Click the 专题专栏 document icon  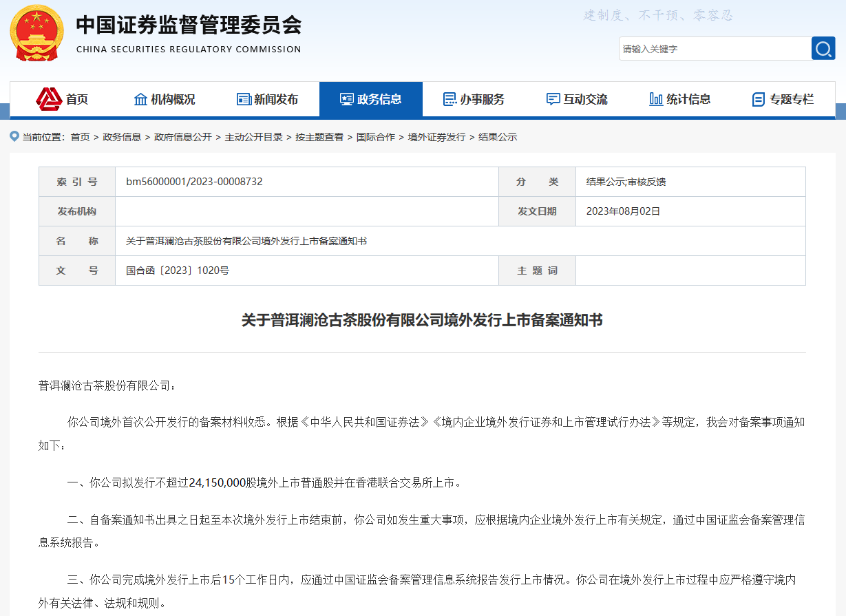click(x=759, y=99)
